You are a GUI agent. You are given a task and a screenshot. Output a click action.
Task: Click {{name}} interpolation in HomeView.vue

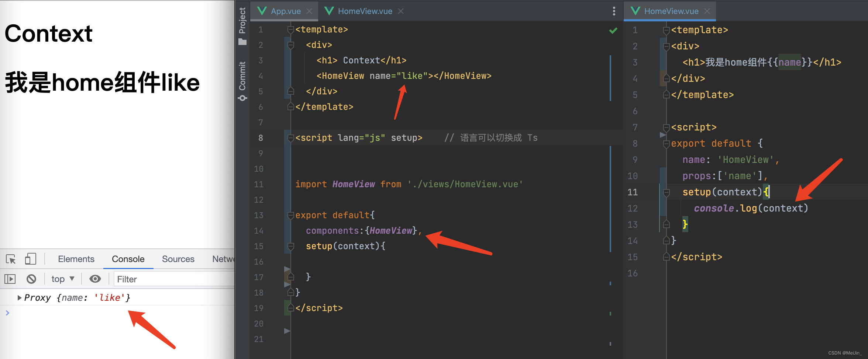point(790,62)
